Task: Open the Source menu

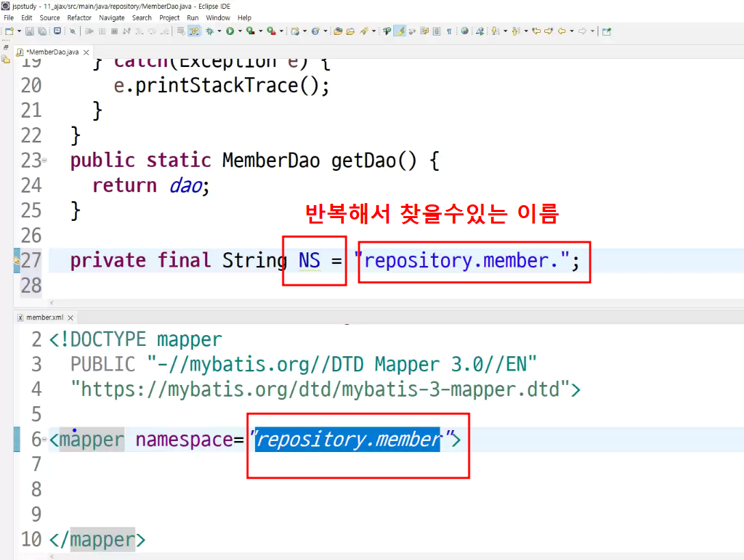Action: (x=50, y=18)
